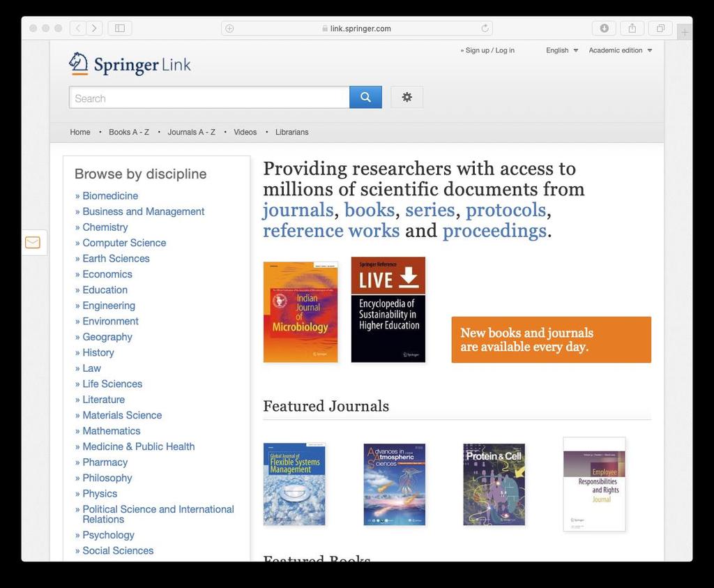Browse the Computer Science discipline
The height and width of the screenshot is (588, 714).
click(x=124, y=243)
